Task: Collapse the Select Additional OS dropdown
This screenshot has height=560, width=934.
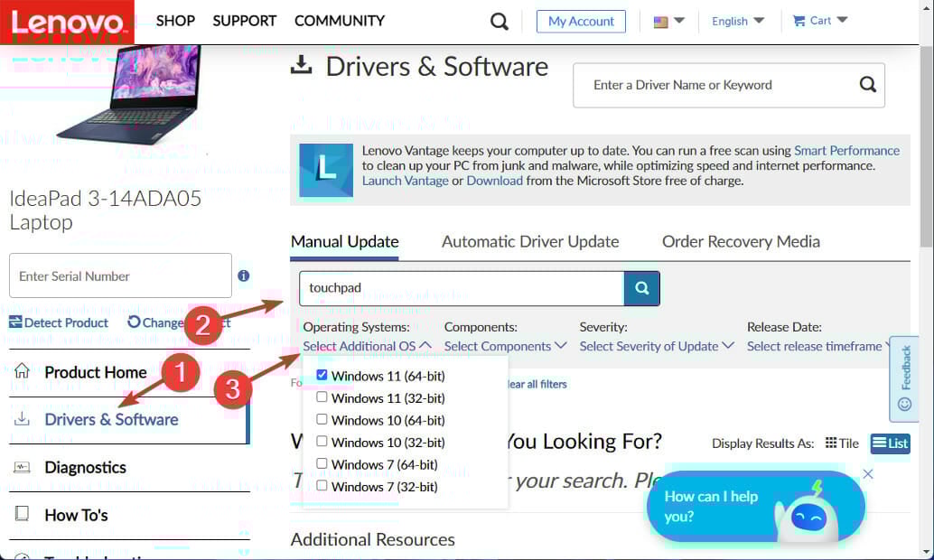Action: [367, 346]
